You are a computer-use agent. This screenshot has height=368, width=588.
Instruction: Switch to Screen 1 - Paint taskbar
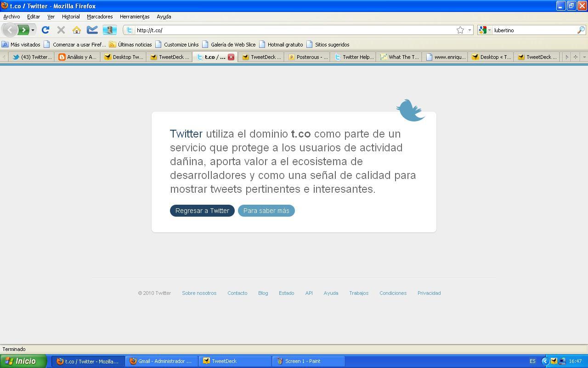click(x=308, y=361)
